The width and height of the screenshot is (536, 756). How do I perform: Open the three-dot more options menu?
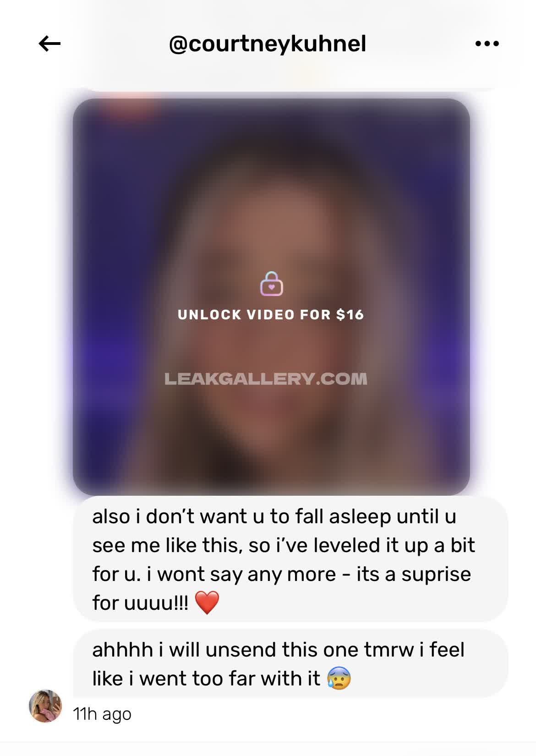tap(487, 44)
